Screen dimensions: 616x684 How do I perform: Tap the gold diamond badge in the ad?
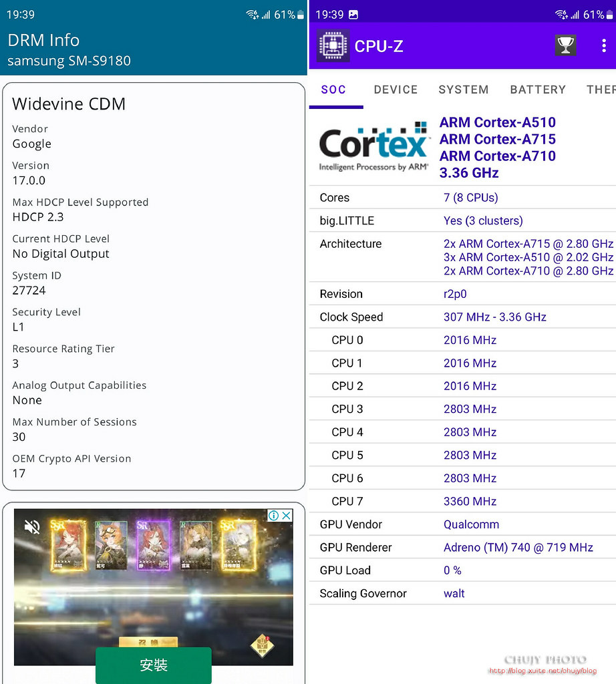point(262,647)
